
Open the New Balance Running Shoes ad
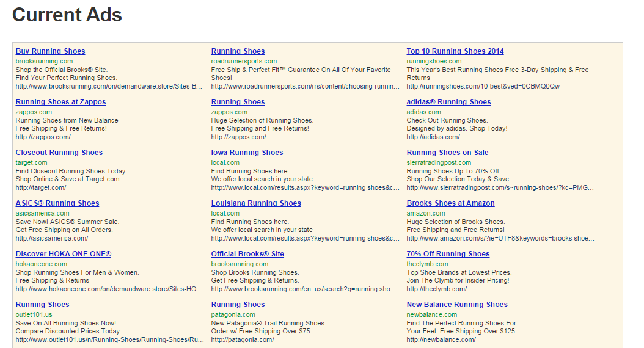457,305
